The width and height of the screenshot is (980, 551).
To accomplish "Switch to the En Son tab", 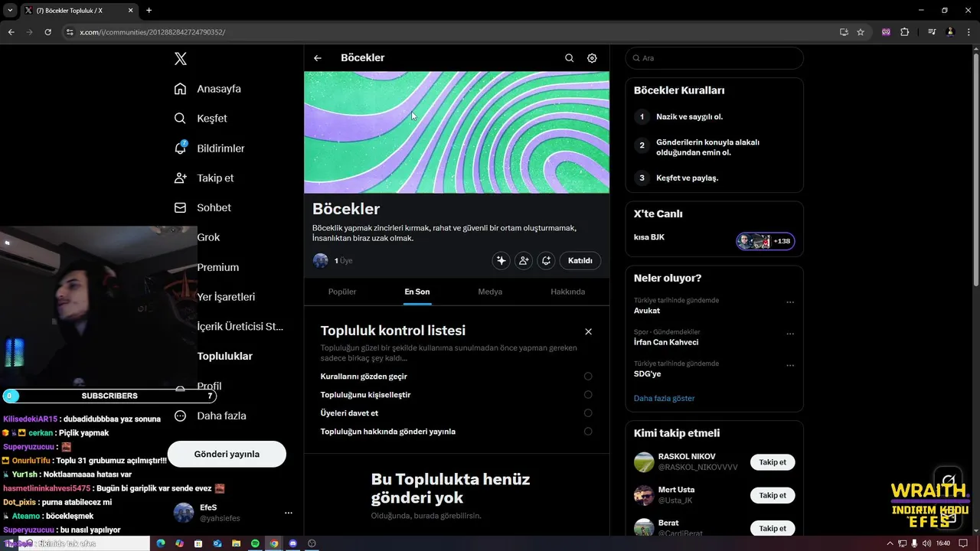I will click(x=417, y=292).
